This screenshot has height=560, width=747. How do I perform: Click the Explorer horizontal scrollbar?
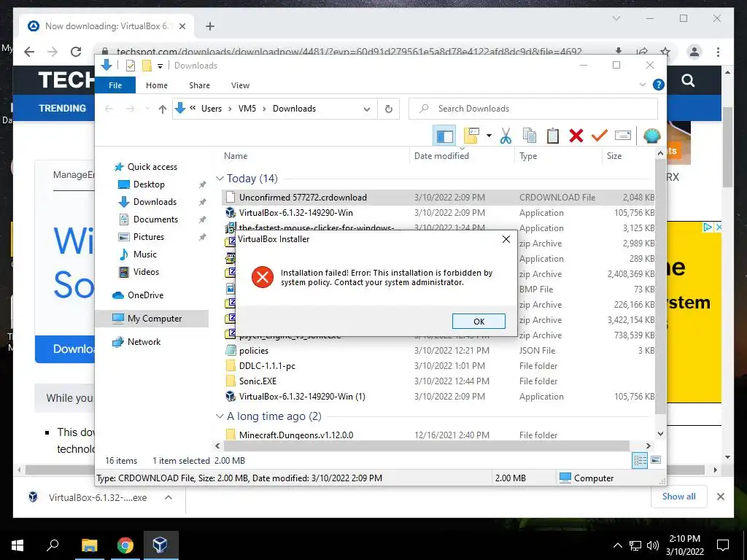pyautogui.click(x=426, y=446)
